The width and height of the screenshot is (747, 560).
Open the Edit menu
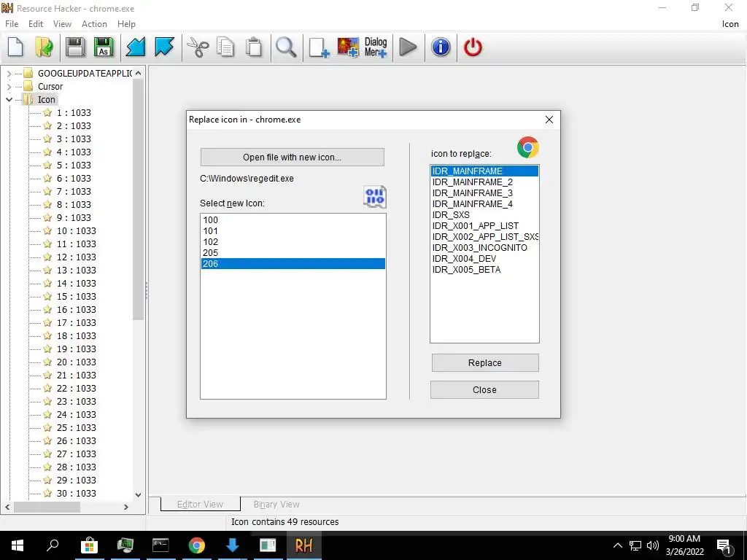(x=36, y=24)
